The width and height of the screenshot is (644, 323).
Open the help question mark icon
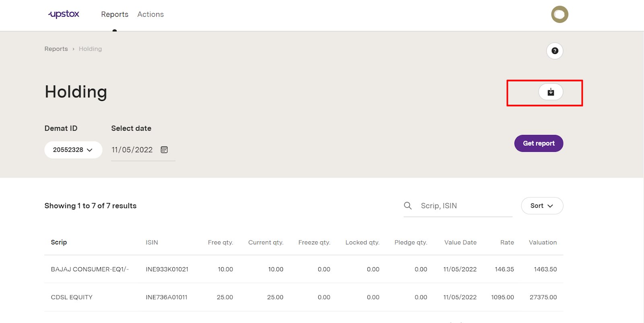(x=555, y=51)
